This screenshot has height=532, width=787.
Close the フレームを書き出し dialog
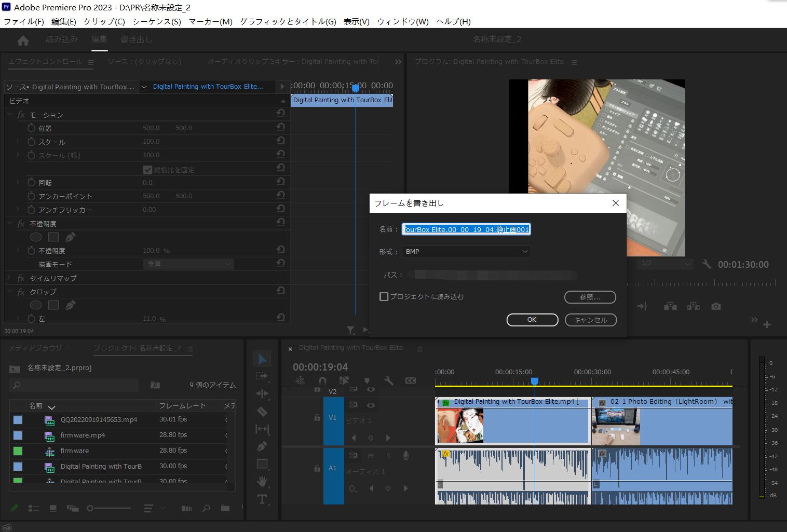(616, 203)
